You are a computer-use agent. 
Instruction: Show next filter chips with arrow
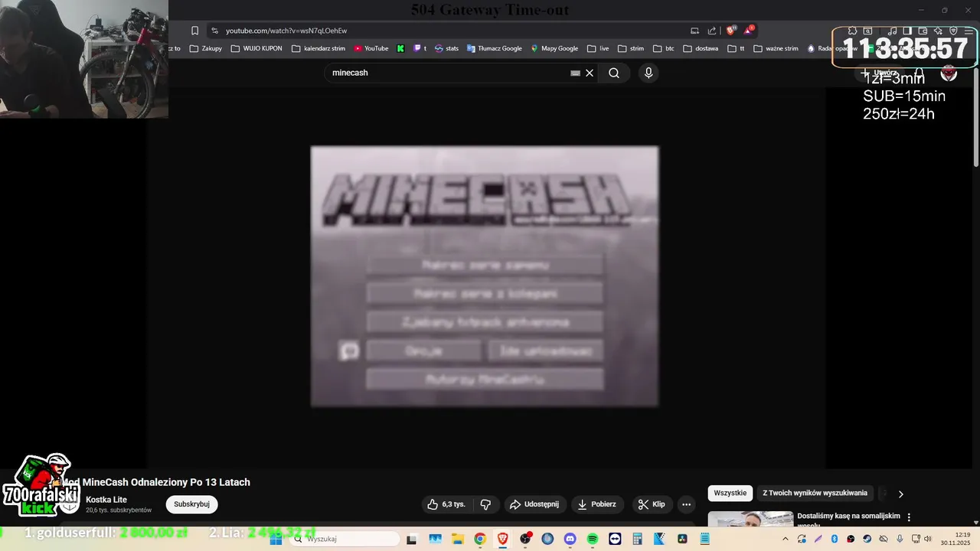(900, 494)
